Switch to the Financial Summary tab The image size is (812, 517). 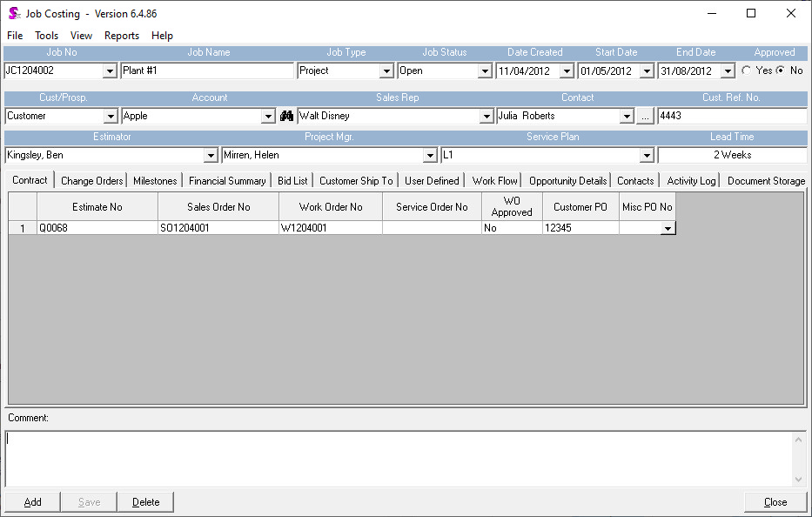pos(227,181)
